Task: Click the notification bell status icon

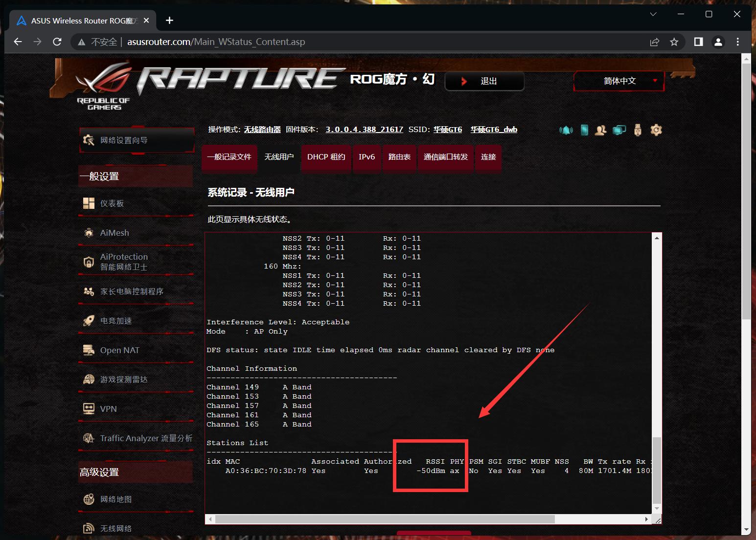Action: pos(566,130)
